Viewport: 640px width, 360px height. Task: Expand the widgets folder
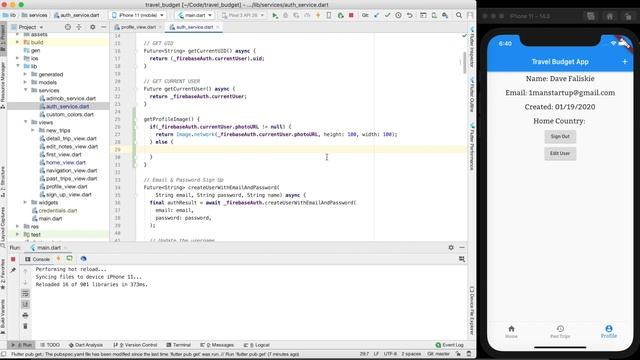[25, 202]
